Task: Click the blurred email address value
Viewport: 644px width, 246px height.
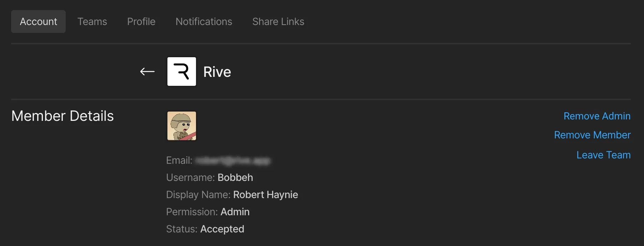Action: [x=233, y=161]
